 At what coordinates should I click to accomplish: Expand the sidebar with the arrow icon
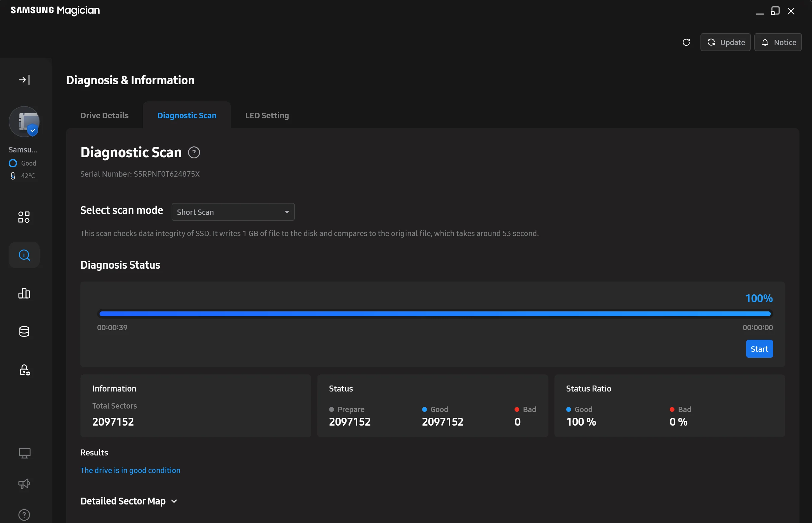click(24, 80)
